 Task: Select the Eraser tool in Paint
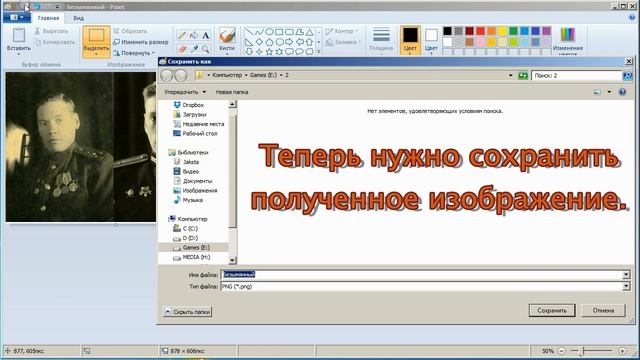tap(182, 49)
